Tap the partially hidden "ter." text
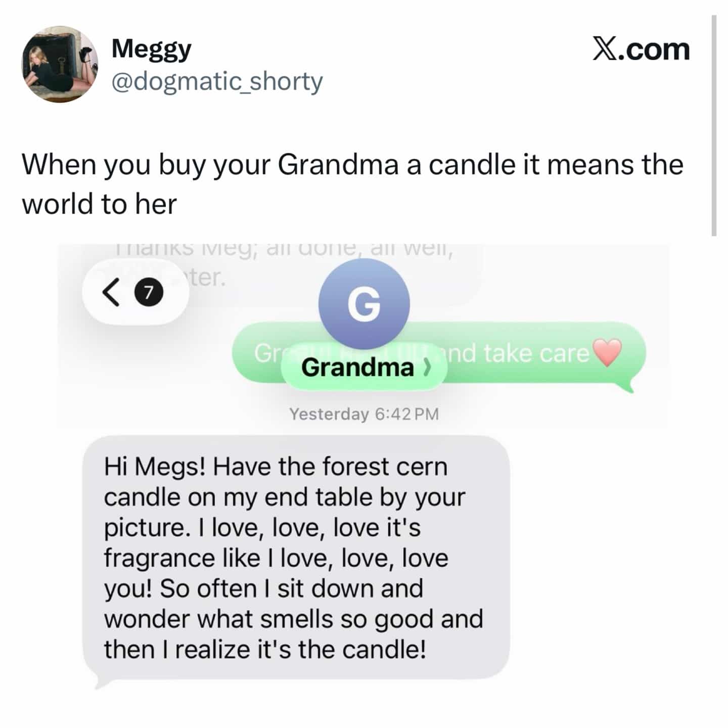The height and width of the screenshot is (728, 728). pyautogui.click(x=207, y=277)
